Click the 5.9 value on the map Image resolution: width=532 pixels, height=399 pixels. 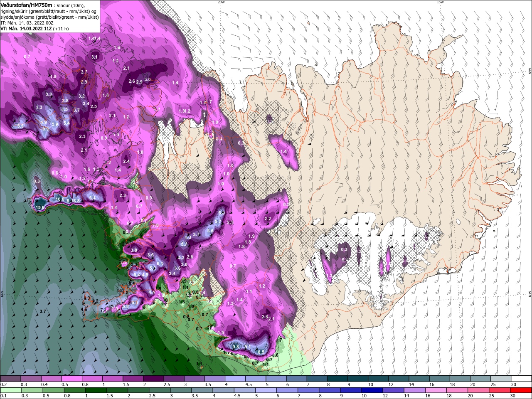55,124
